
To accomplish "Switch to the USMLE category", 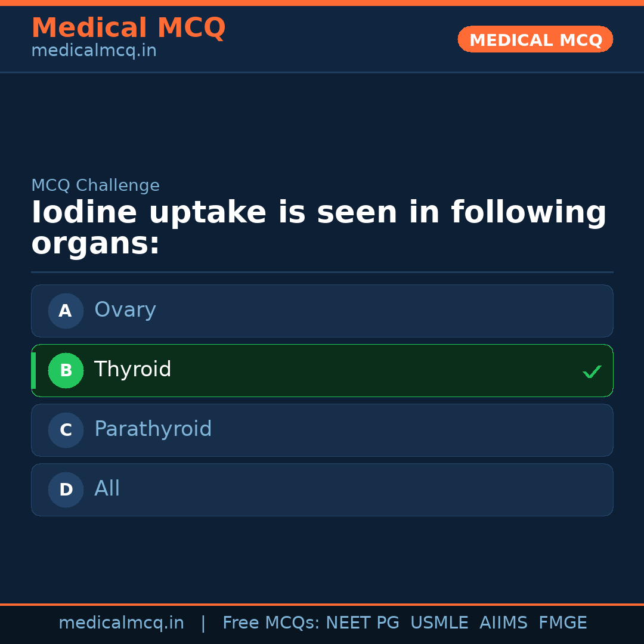I will click(439, 623).
